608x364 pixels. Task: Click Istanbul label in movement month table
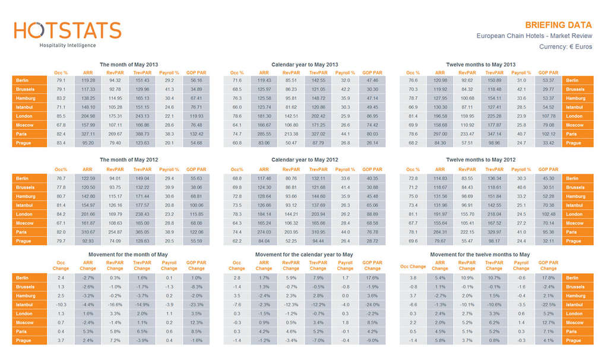(29, 305)
